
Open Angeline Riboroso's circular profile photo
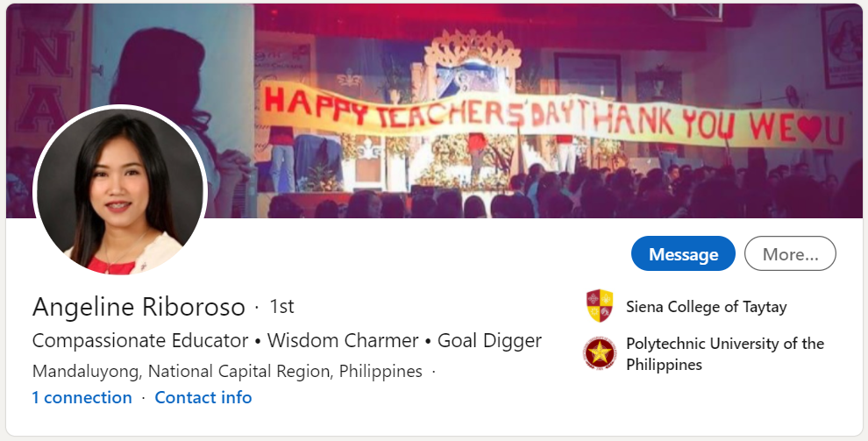click(120, 191)
